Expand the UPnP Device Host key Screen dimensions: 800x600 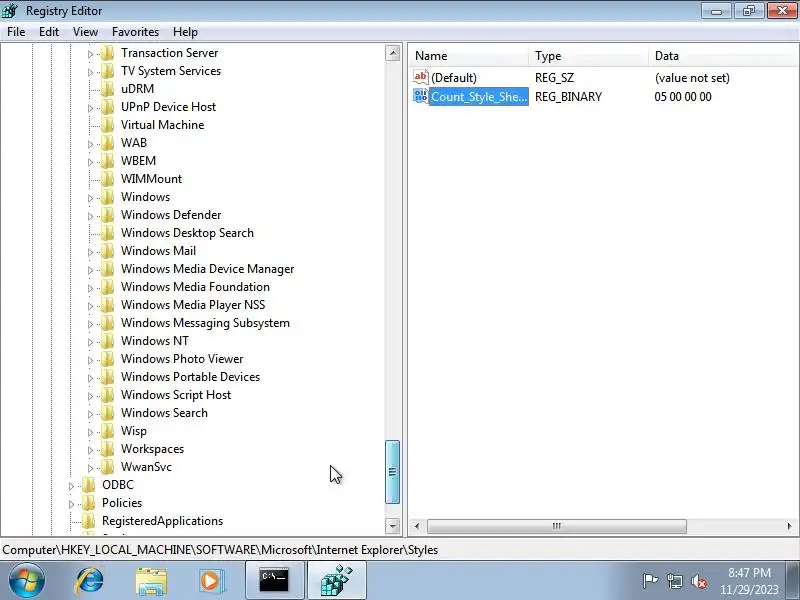pyautogui.click(x=90, y=108)
